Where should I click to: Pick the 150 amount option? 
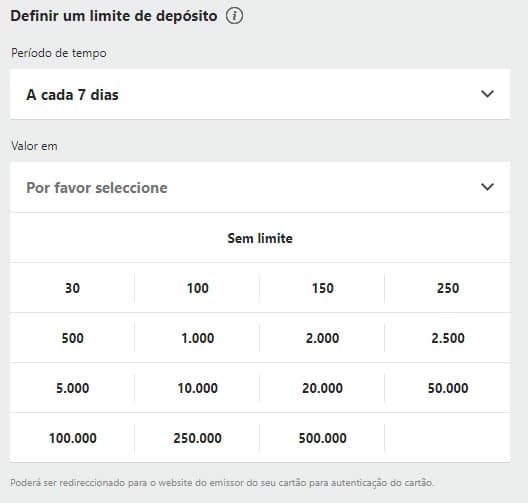pyautogui.click(x=323, y=288)
